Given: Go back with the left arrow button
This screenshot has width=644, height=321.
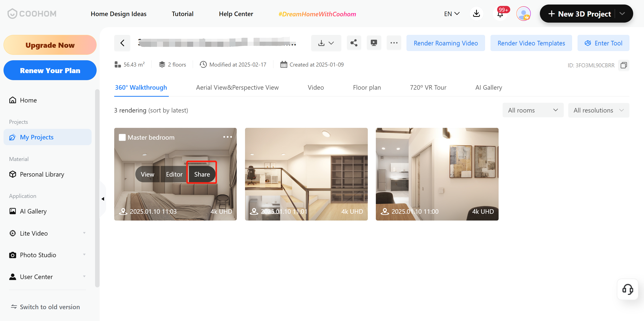Looking at the screenshot, I should 122,43.
